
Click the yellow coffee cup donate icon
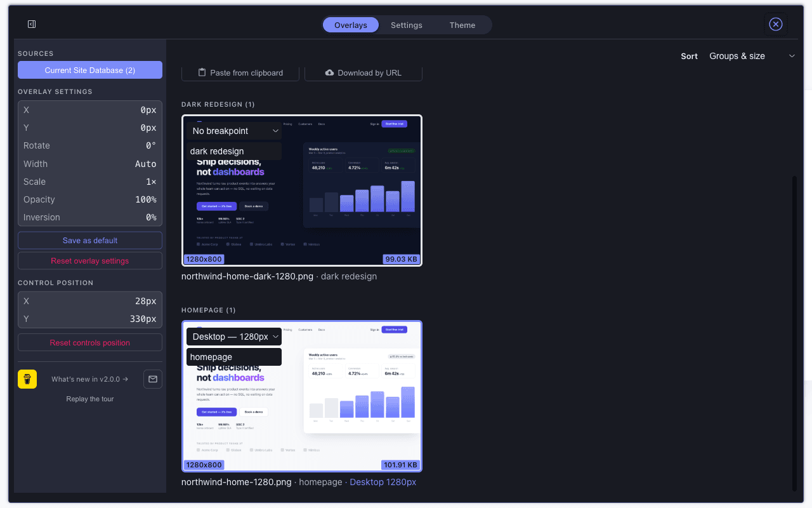coord(27,379)
